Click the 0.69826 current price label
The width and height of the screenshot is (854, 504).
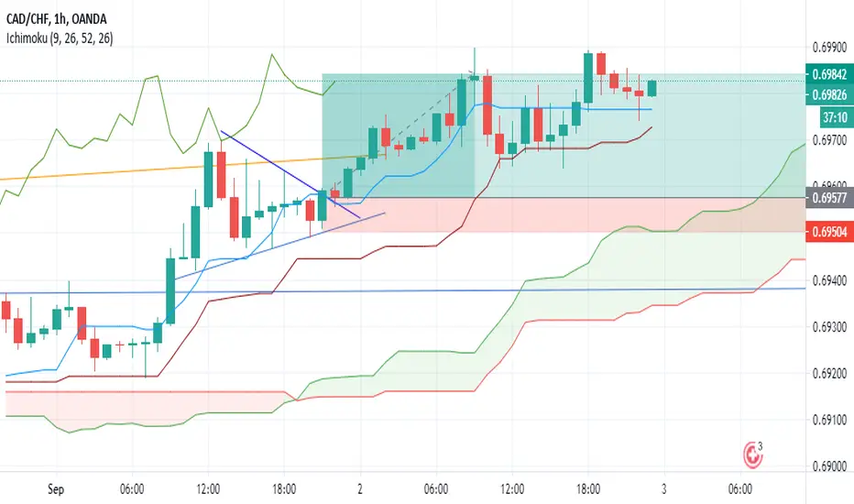(x=829, y=94)
